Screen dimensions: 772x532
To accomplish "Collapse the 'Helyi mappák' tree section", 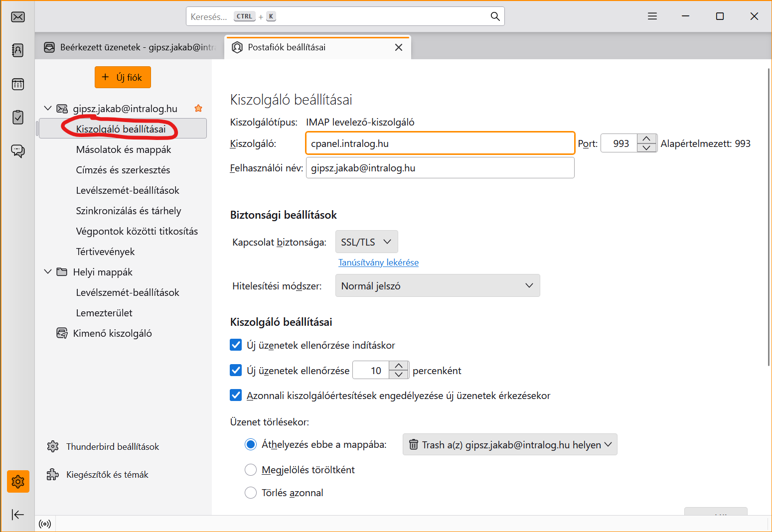I will [x=48, y=272].
